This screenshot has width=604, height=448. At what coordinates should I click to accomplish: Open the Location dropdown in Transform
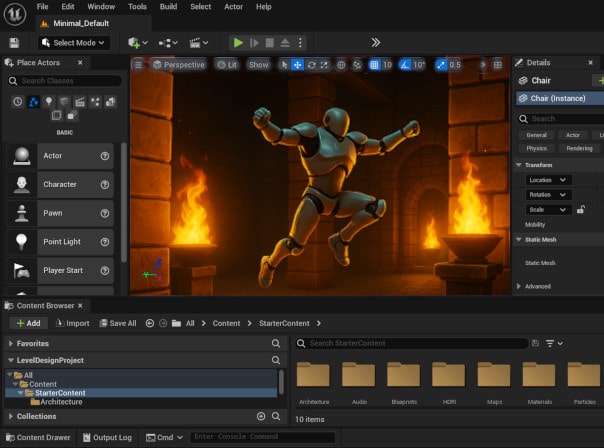(548, 180)
